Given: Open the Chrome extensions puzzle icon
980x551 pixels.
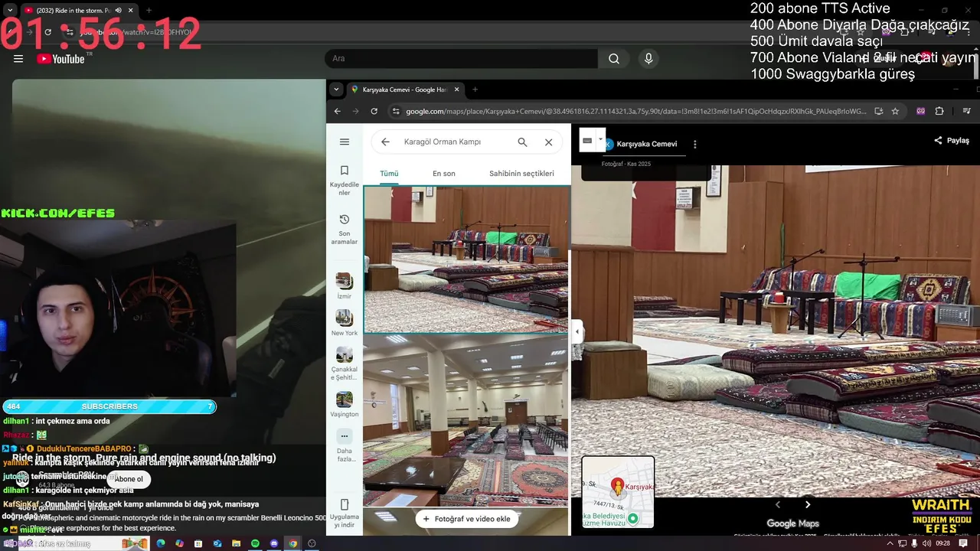Looking at the screenshot, I should click(939, 111).
